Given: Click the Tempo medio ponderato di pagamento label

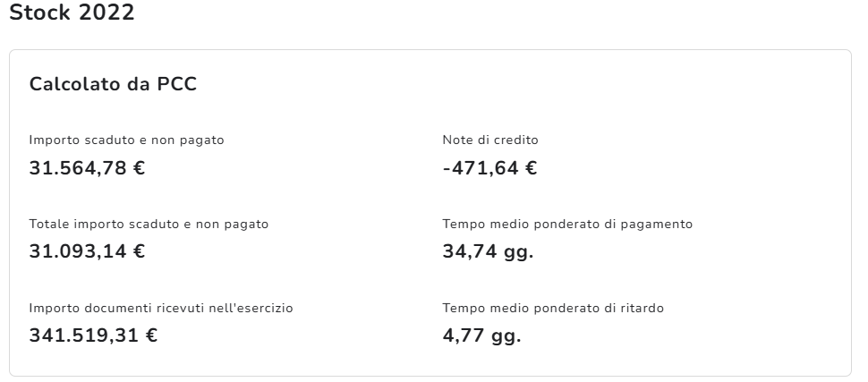Looking at the screenshot, I should coord(567,225).
